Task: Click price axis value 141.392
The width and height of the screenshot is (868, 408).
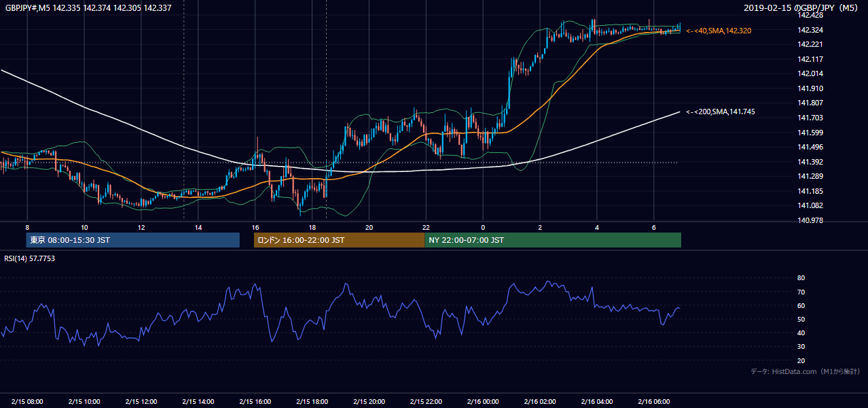Action: (811, 162)
